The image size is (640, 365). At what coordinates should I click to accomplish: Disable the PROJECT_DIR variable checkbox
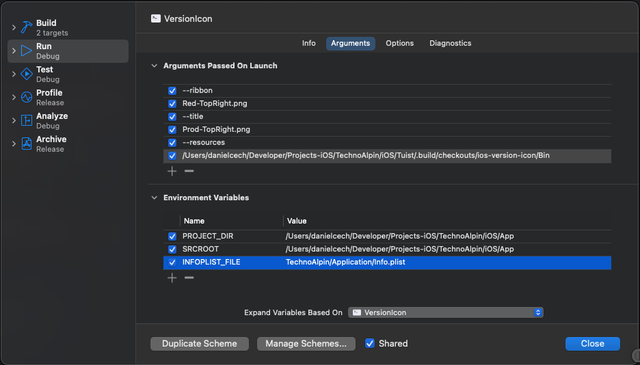172,236
